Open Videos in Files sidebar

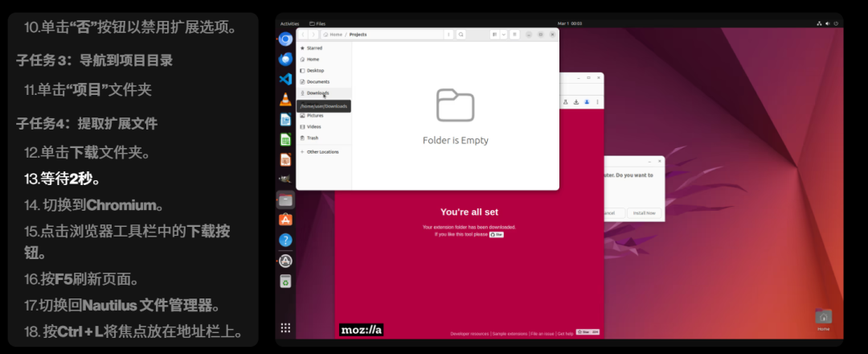pos(324,127)
